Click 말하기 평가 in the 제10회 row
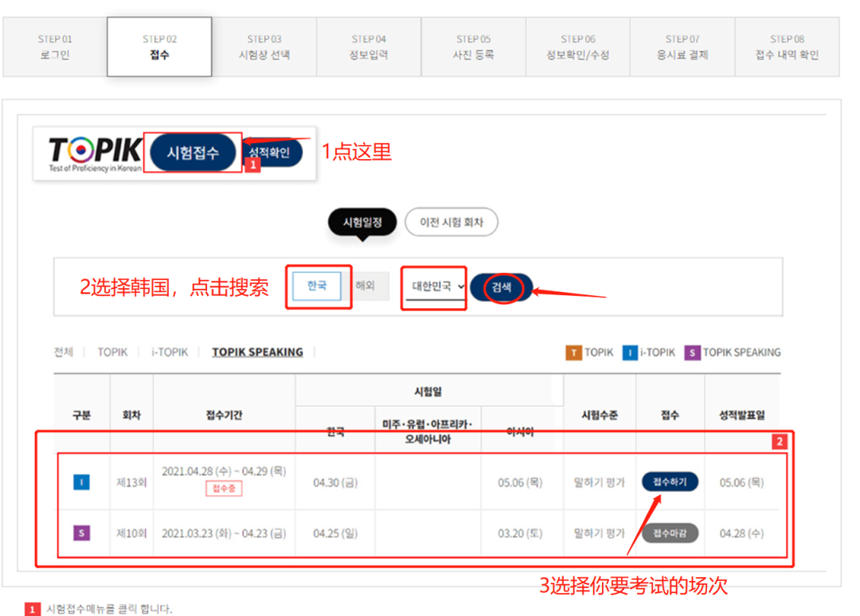 tap(599, 533)
